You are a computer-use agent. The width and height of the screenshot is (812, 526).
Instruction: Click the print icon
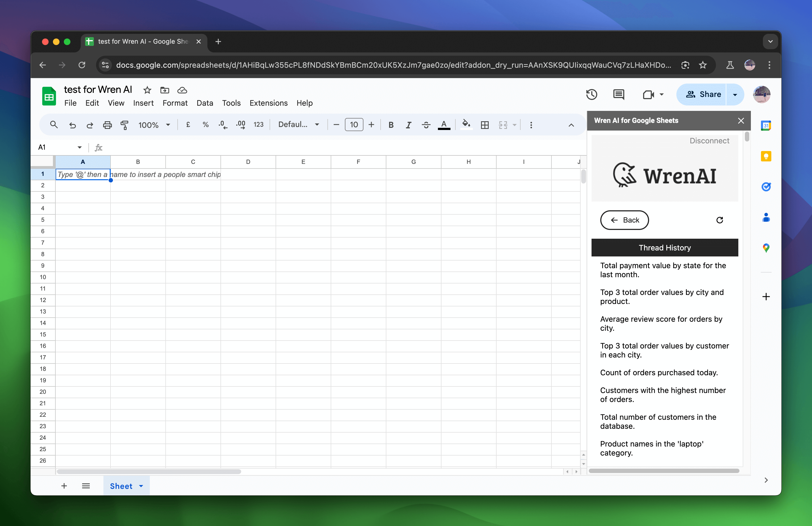(107, 125)
